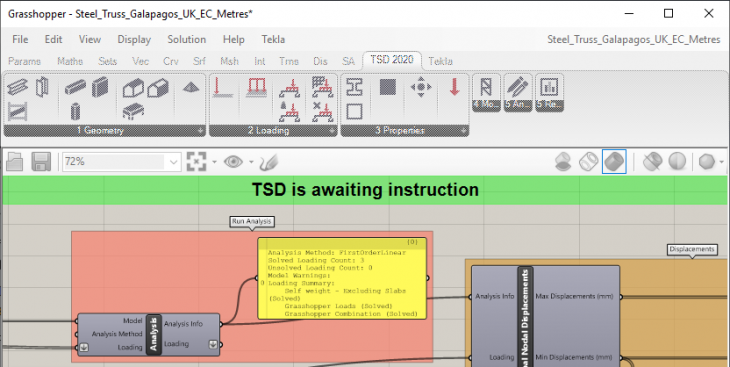Click the red point load arrow icon
This screenshot has width=730, height=367.
point(455,87)
